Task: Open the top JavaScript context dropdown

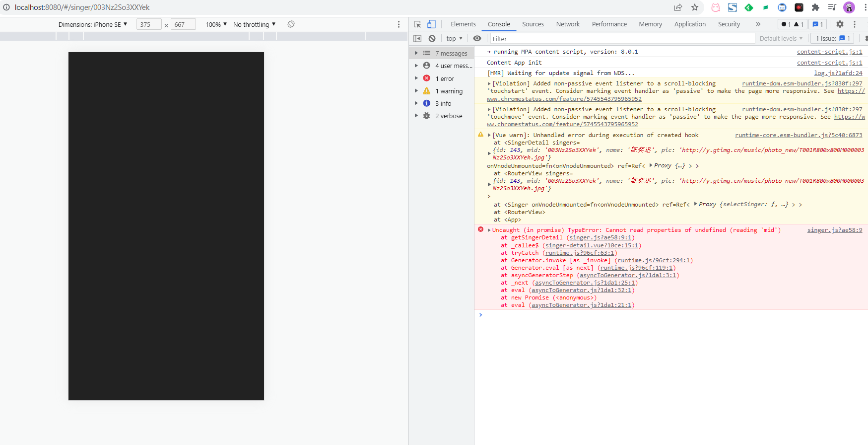Action: [454, 39]
